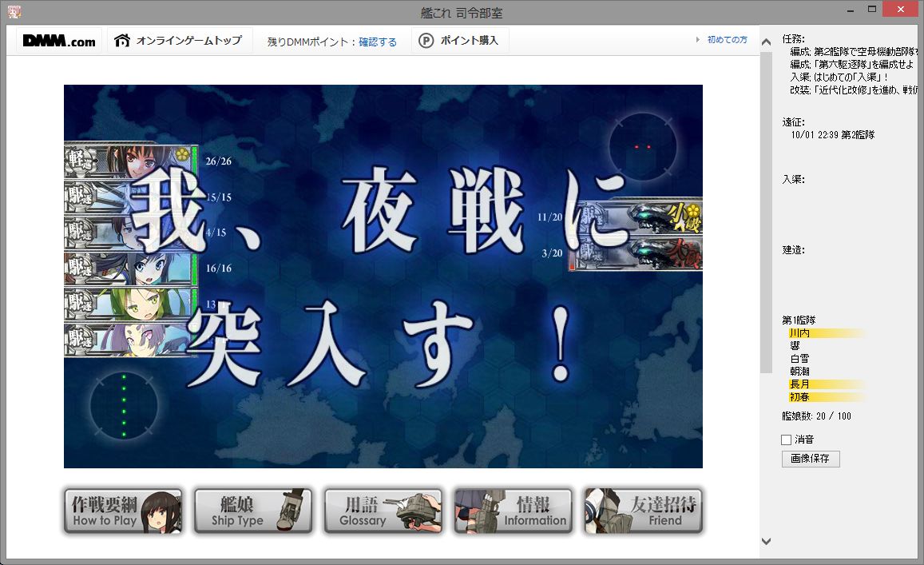
Task: Click enemy ship card with 3/20 HP
Action: click(636, 253)
